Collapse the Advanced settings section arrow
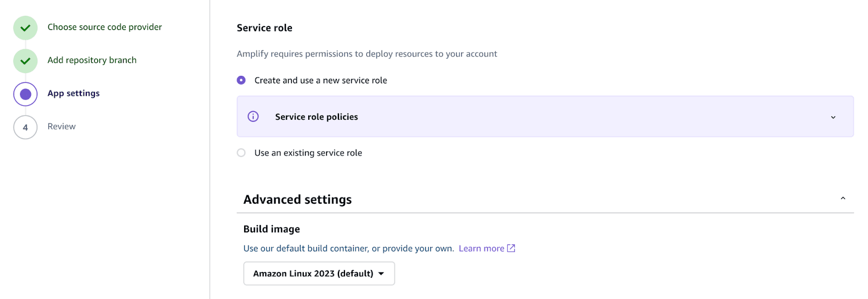The height and width of the screenshot is (299, 868). (x=843, y=199)
